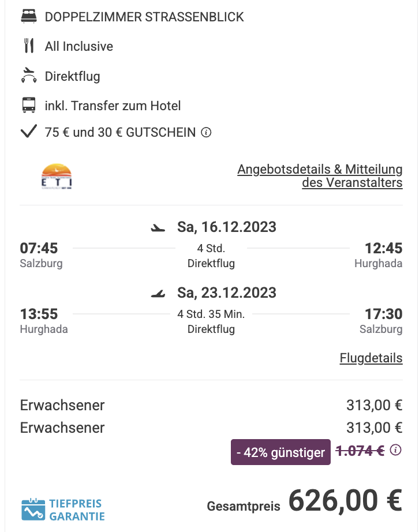Click the 17:30 Salzburg return arrival
This screenshot has height=532, width=419.
coord(383,314)
